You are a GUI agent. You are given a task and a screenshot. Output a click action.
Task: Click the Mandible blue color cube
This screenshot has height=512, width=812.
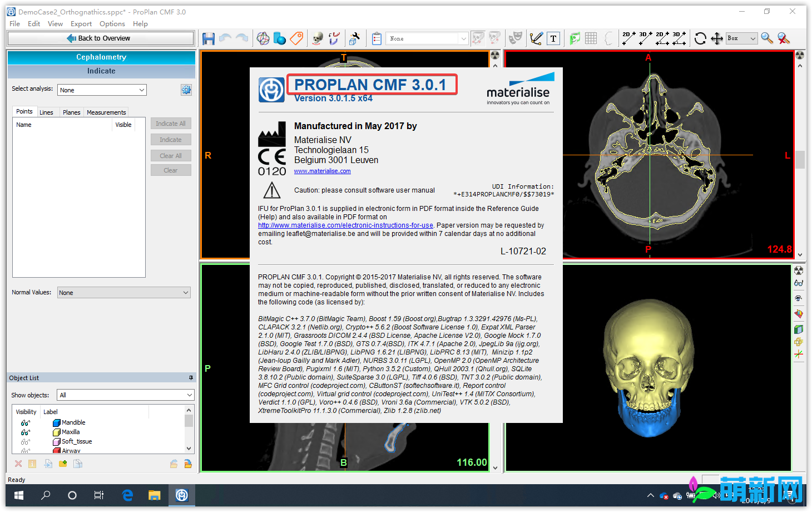point(56,422)
